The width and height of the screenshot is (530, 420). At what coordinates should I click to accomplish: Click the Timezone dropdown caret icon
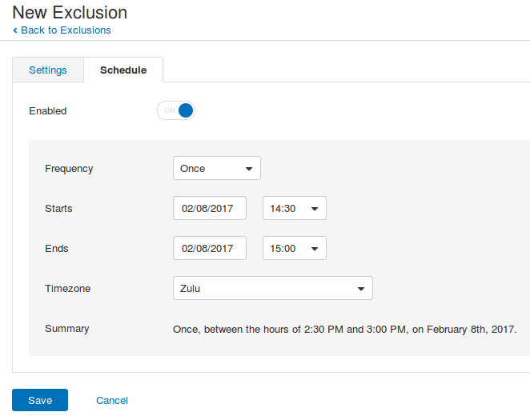(361, 289)
